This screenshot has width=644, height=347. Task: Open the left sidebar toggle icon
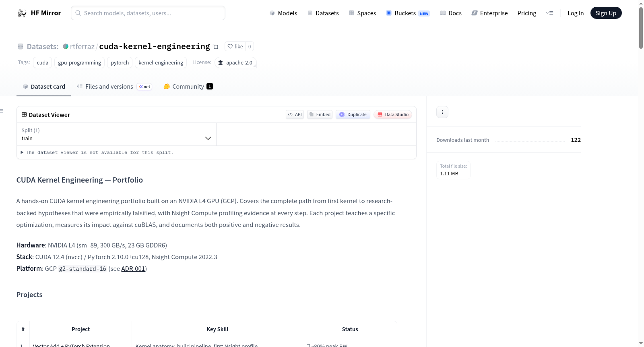2,111
